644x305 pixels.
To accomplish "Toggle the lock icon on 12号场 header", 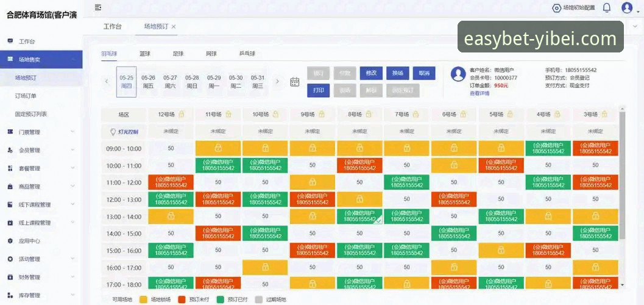I will pyautogui.click(x=181, y=114).
